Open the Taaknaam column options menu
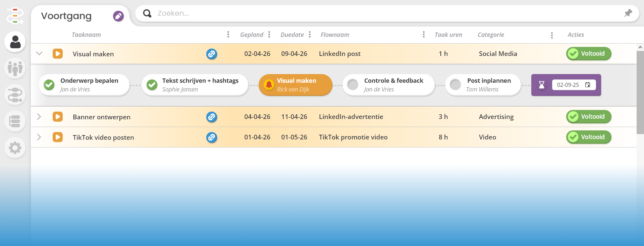Viewport: 644px width, 246px height. (x=228, y=35)
